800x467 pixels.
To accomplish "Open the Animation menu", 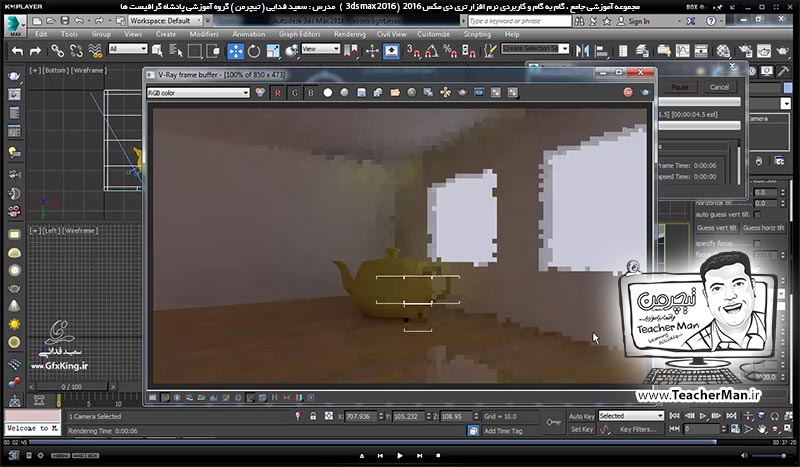I will click(248, 34).
